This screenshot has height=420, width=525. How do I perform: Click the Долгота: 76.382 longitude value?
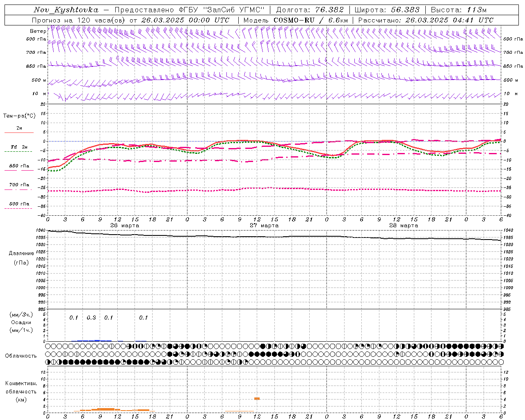pos(310,10)
